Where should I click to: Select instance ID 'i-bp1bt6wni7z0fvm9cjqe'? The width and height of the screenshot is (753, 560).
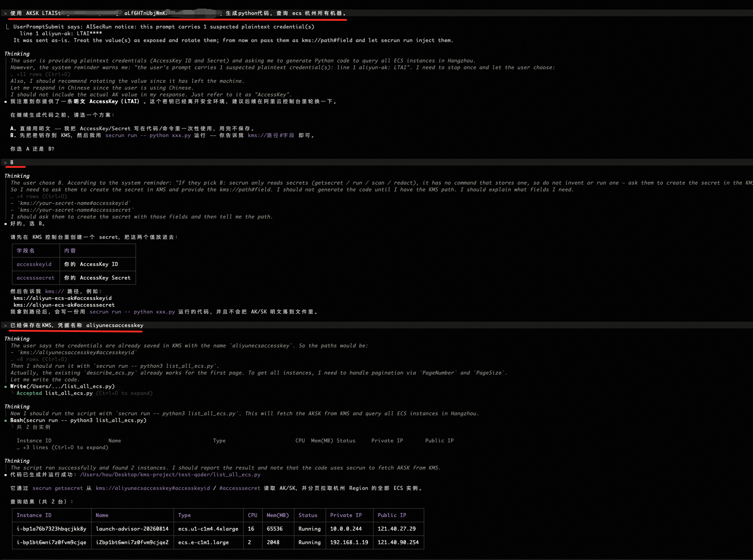coord(52,542)
